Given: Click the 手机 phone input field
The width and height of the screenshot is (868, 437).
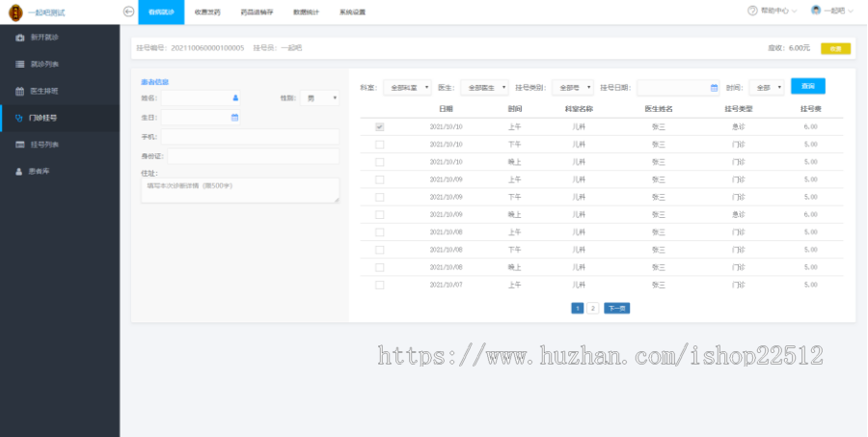Looking at the screenshot, I should tap(250, 137).
